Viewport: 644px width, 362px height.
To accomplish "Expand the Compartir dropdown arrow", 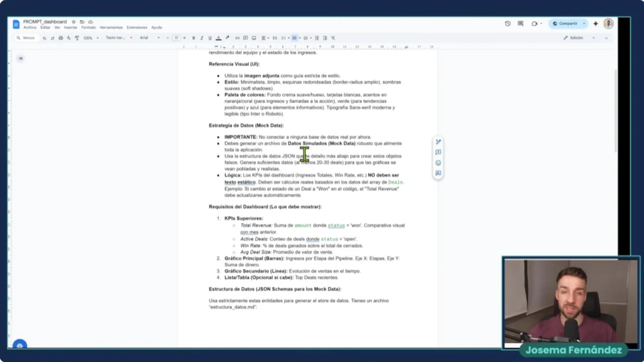I will 584,24.
